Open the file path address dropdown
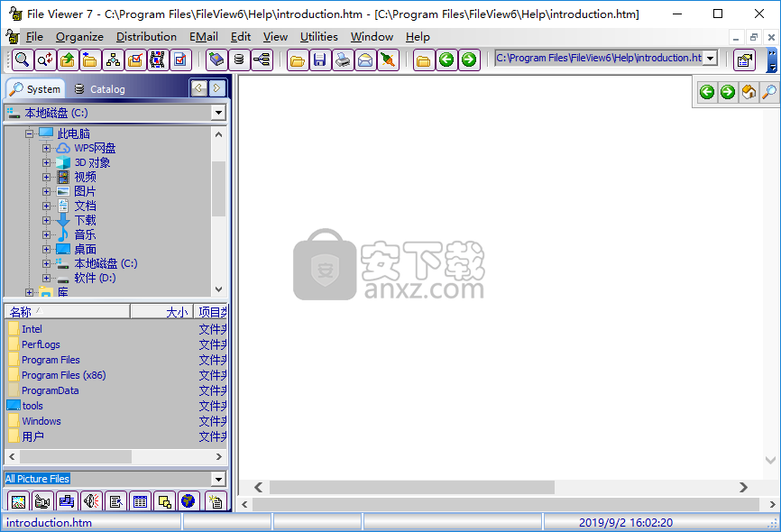This screenshot has width=781, height=532. pyautogui.click(x=711, y=59)
